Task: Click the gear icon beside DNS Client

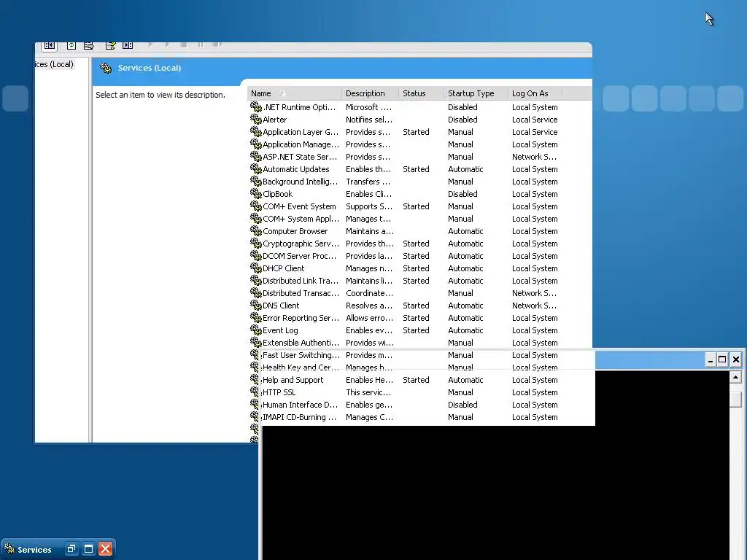Action: click(x=256, y=306)
